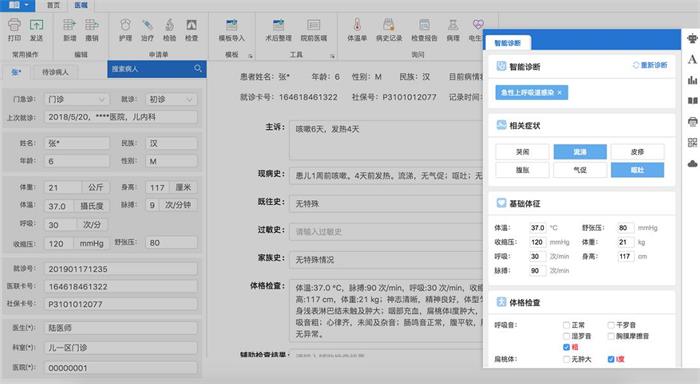Open the blue application menu dropdown arrow

click(x=26, y=5)
